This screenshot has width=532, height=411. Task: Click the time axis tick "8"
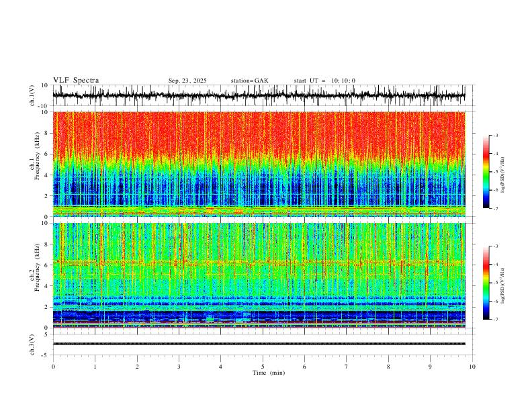point(388,367)
